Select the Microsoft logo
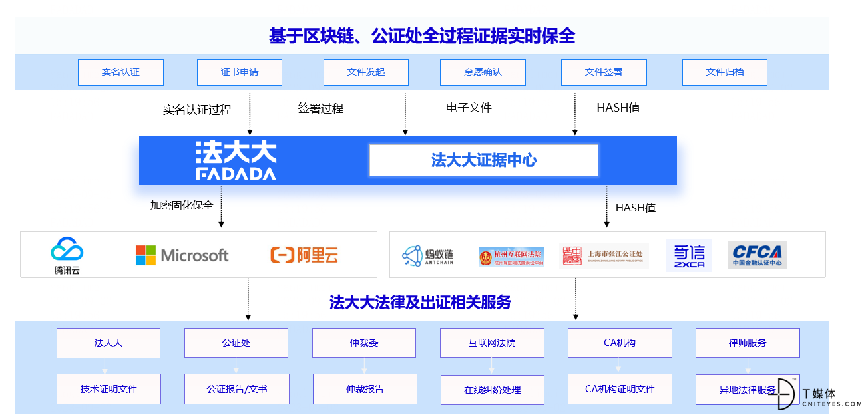The image size is (868, 417). (182, 255)
